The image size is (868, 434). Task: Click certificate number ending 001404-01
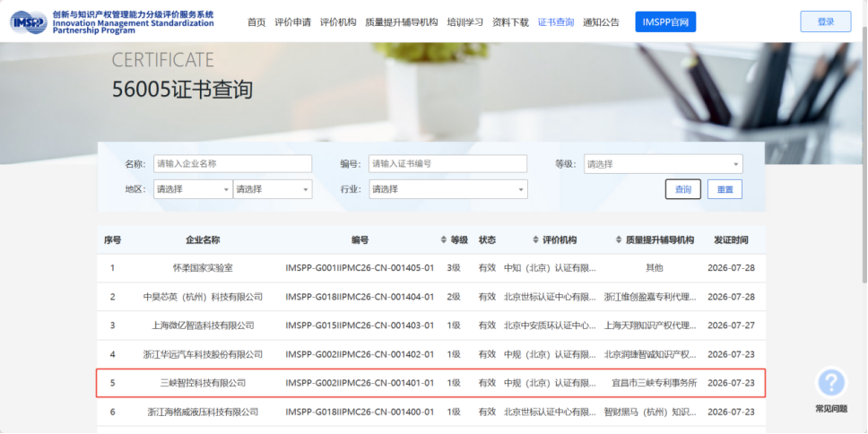(360, 297)
